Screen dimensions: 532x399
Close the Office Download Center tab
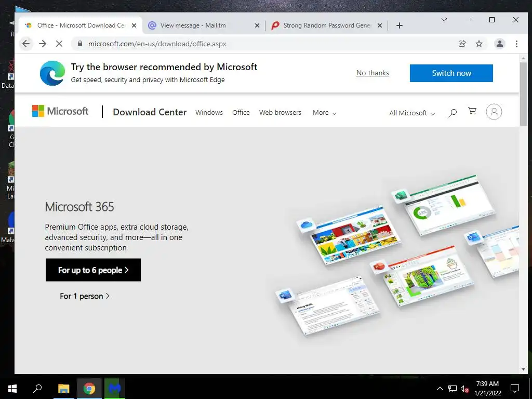[x=134, y=25]
